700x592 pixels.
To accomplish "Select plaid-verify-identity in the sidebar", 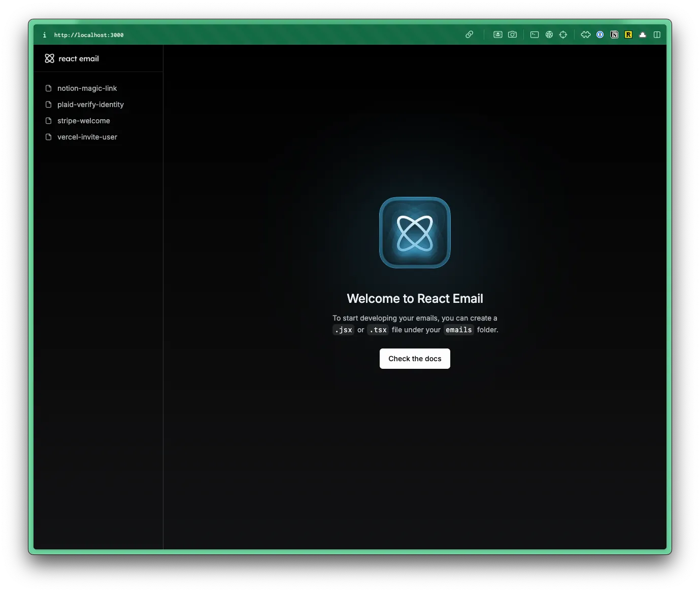I will coord(90,105).
